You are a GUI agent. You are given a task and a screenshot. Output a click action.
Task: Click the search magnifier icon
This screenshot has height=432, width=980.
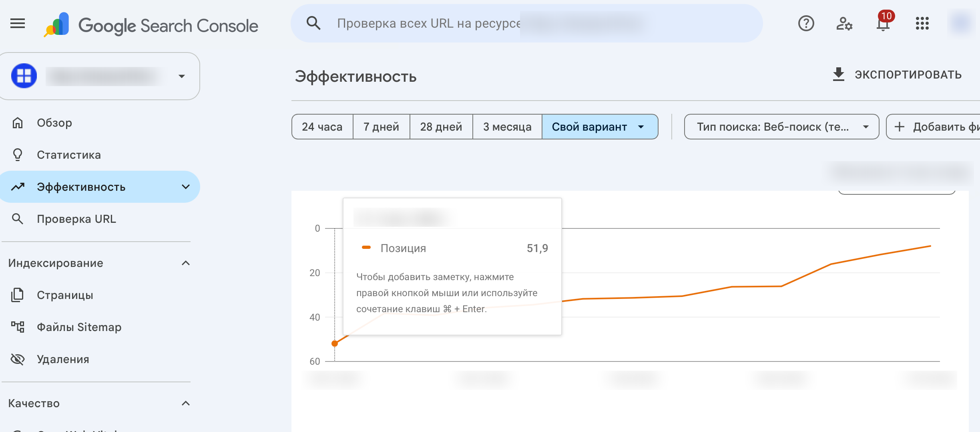tap(313, 23)
